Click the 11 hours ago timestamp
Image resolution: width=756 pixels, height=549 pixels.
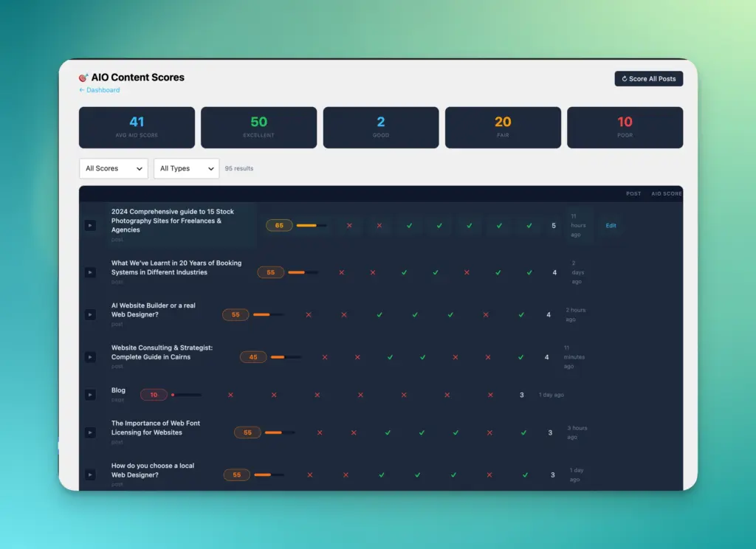tap(578, 226)
